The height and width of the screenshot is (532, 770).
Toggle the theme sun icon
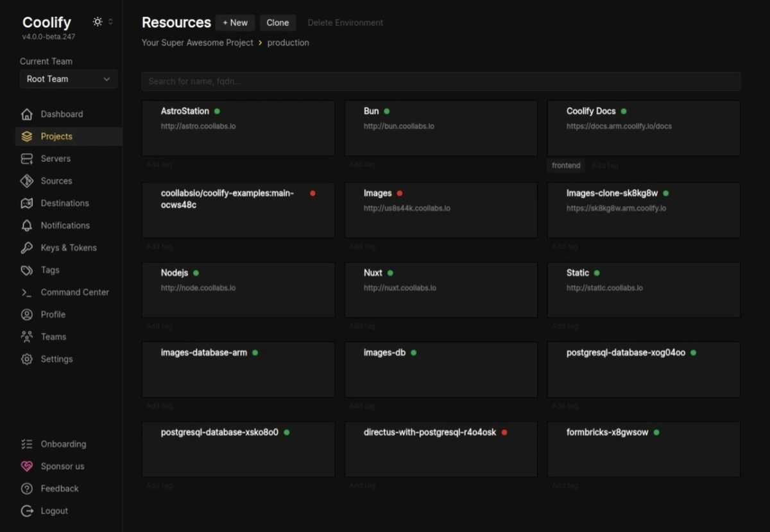pos(98,22)
